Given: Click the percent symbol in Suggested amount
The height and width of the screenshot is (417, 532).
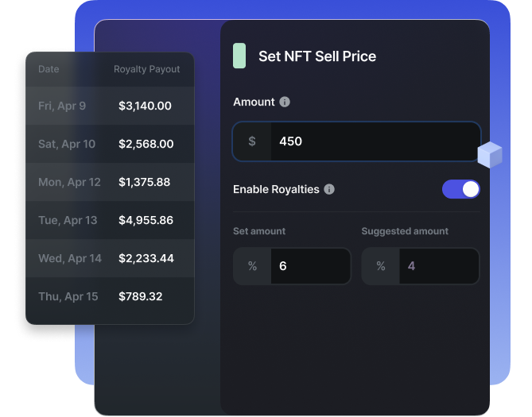Looking at the screenshot, I should coord(381,266).
